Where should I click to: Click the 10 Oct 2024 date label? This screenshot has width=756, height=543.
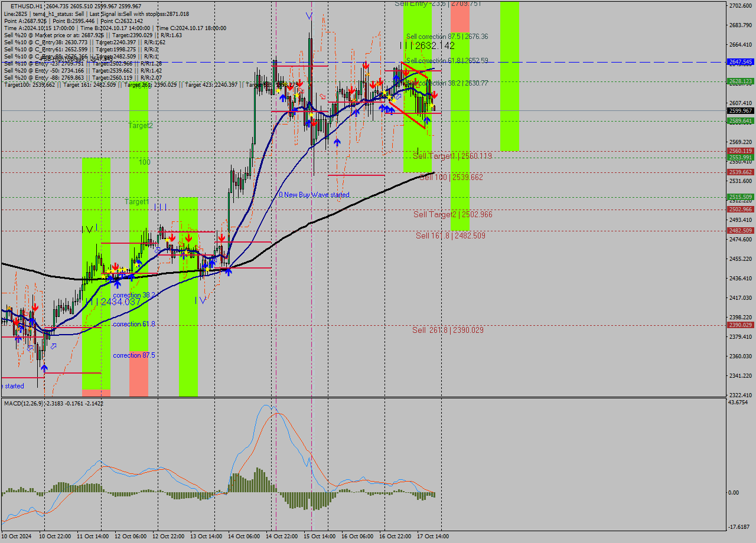click(x=17, y=537)
